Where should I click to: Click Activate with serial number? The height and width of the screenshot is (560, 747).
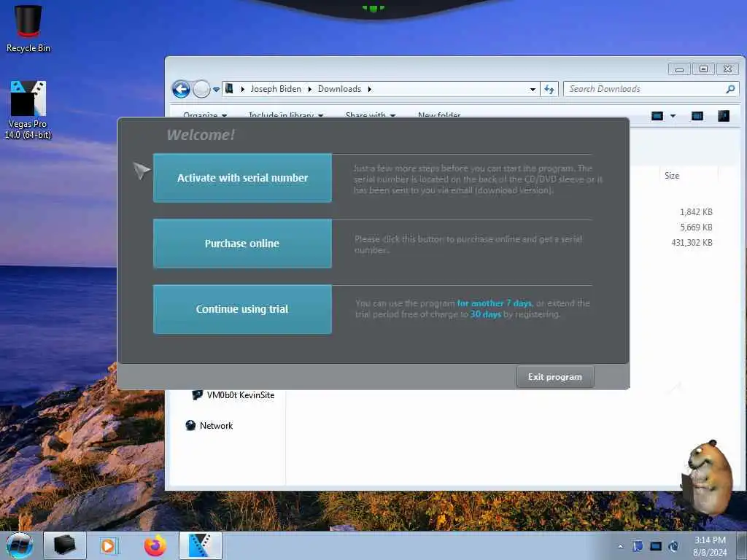click(x=242, y=178)
